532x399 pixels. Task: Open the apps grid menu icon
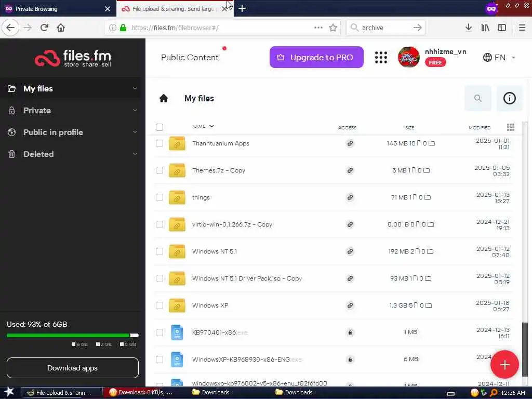click(381, 57)
